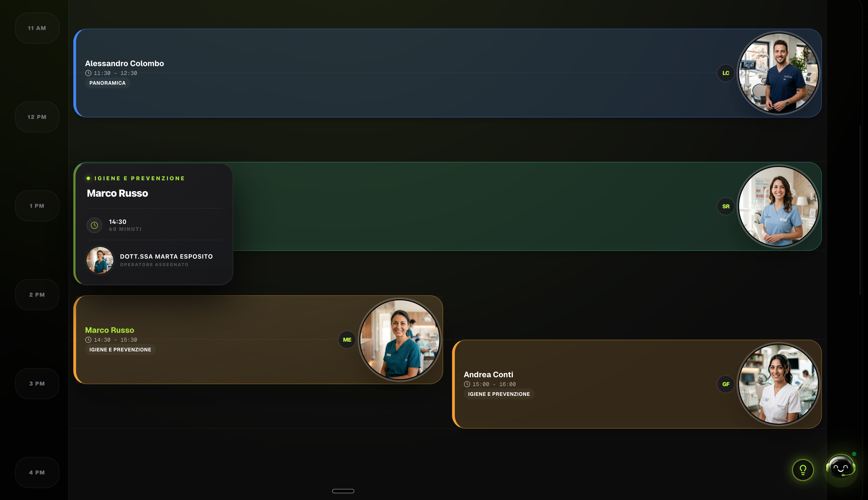Click clock icon beside 11:30 - 12:30
Image resolution: width=868 pixels, height=500 pixels.
click(88, 73)
